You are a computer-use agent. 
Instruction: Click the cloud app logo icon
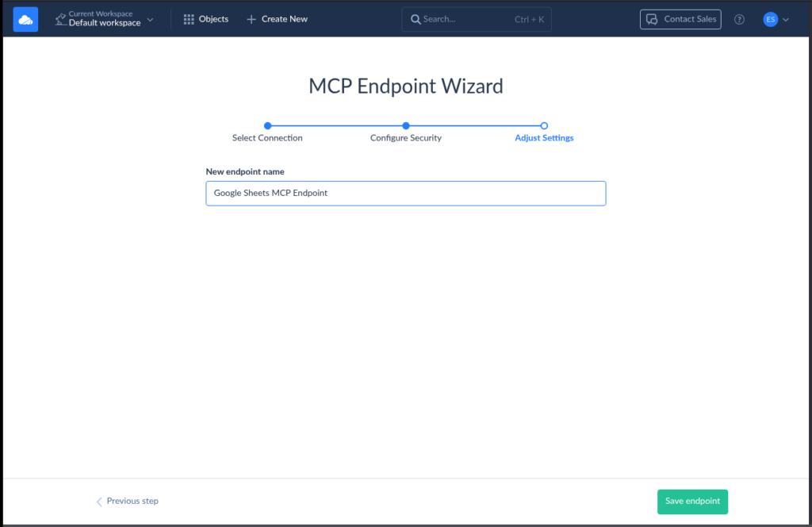pos(25,18)
